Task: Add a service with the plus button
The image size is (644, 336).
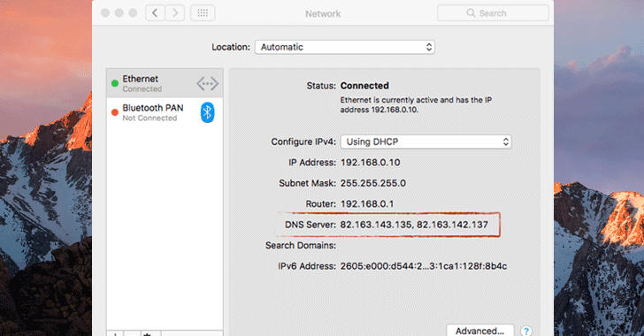Action: pos(115,333)
